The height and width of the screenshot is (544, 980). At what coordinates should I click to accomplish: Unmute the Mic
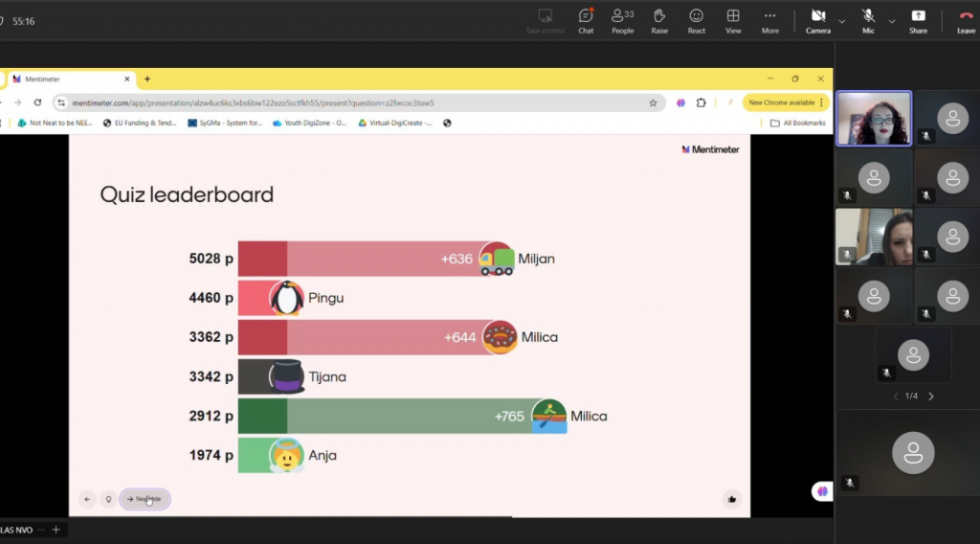[x=868, y=19]
